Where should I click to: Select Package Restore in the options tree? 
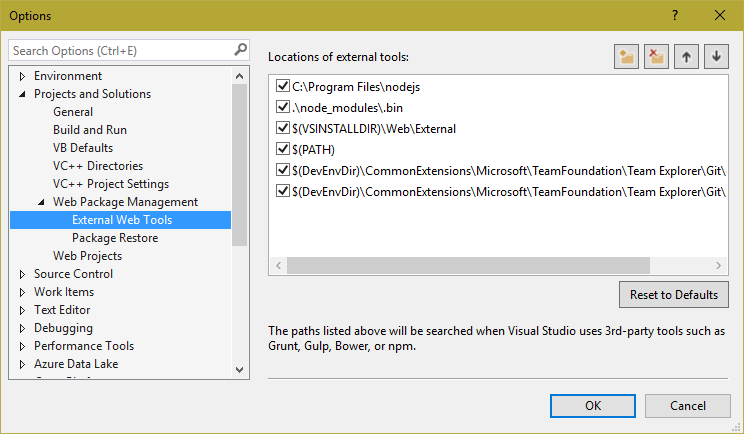pos(114,238)
